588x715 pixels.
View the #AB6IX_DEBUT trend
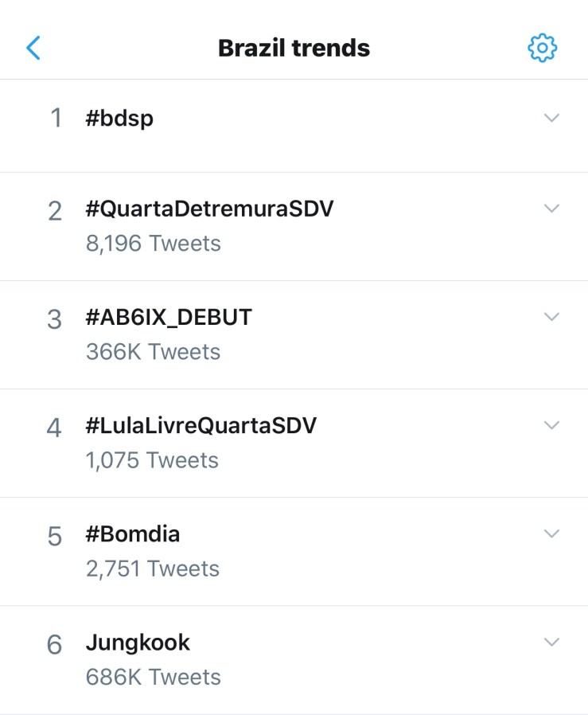click(x=169, y=318)
